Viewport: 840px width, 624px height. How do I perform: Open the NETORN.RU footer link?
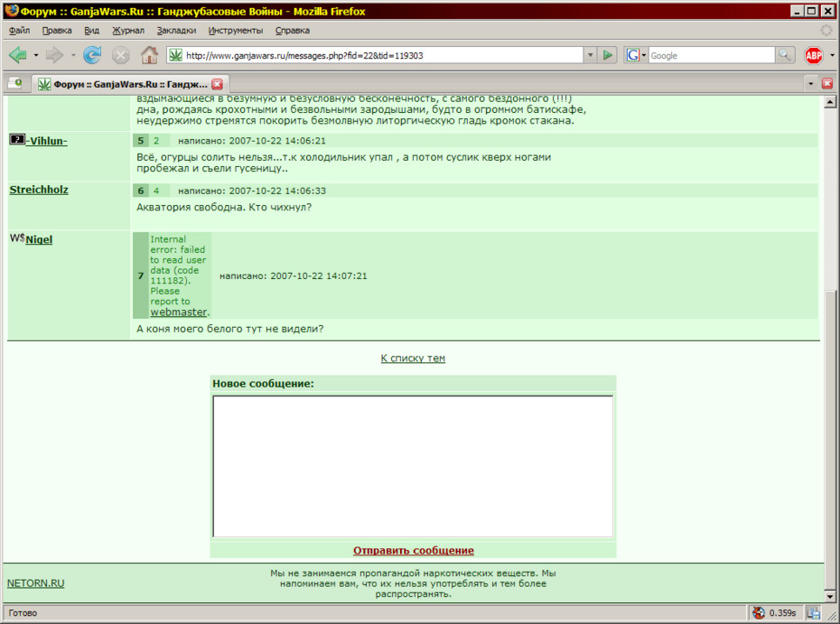pos(35,582)
